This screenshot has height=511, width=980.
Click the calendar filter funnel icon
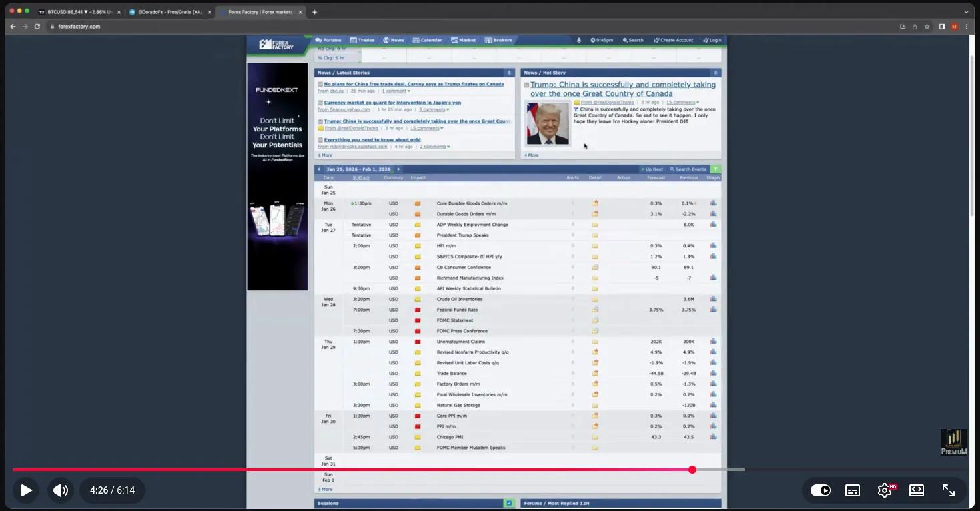pos(716,169)
